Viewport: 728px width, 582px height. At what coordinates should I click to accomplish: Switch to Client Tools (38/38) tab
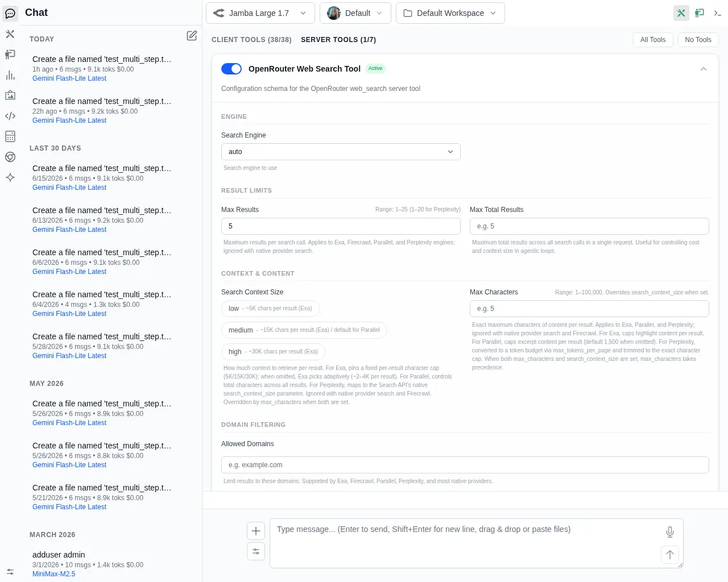coord(251,40)
